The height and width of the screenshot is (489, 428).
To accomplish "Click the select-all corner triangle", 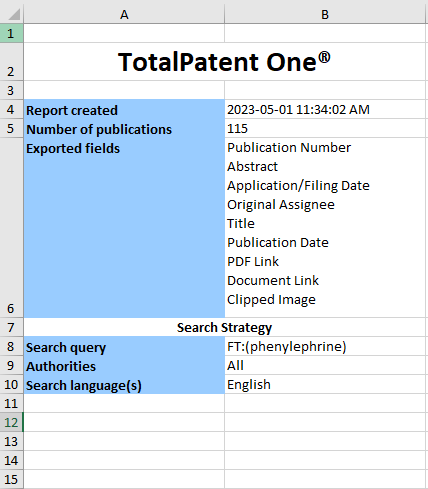I will [13, 14].
